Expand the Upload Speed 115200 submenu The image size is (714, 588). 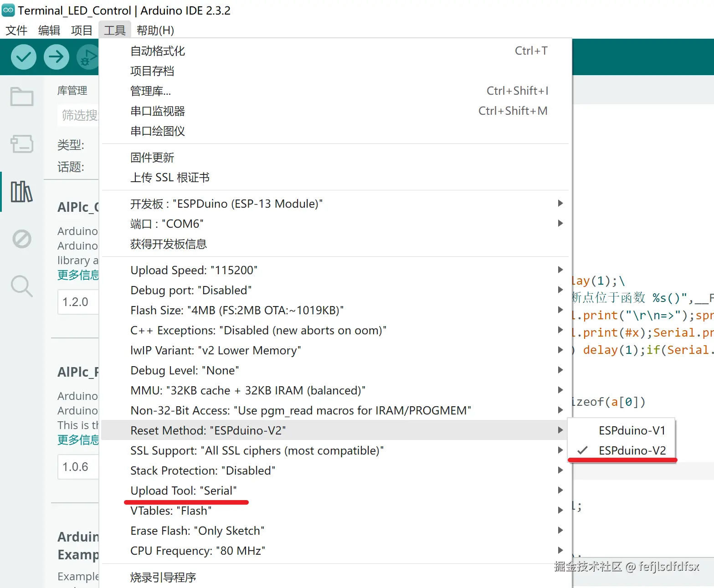click(x=335, y=270)
